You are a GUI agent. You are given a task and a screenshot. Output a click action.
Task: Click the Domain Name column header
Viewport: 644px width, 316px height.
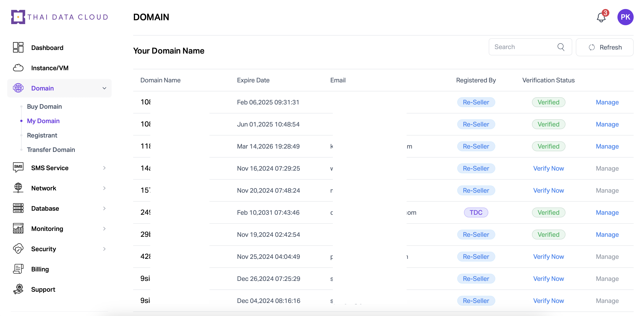[160, 80]
